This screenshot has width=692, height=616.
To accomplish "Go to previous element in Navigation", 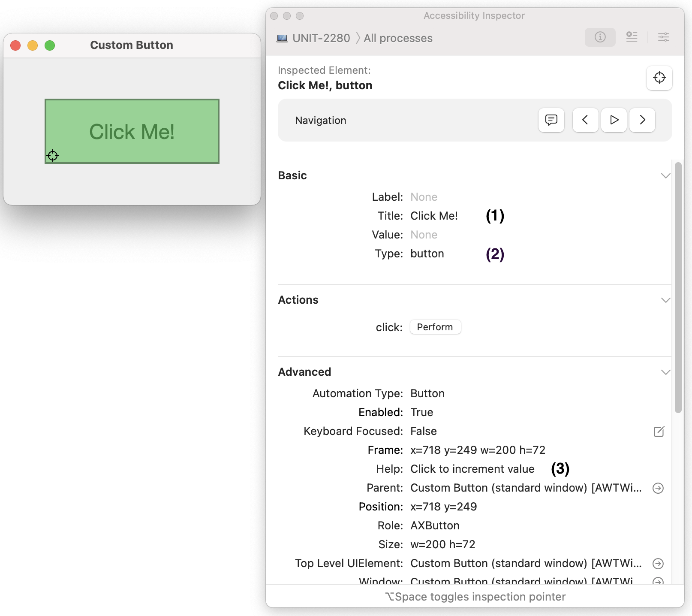I will [585, 120].
